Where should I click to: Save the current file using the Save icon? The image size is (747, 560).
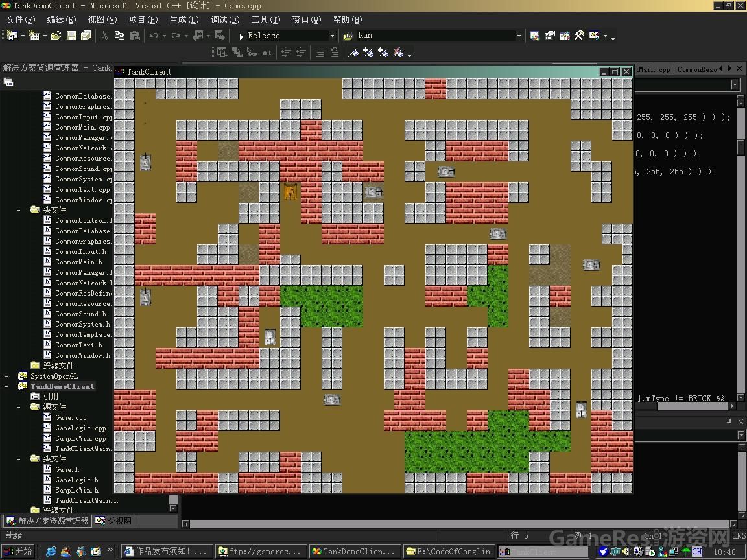pyautogui.click(x=73, y=36)
